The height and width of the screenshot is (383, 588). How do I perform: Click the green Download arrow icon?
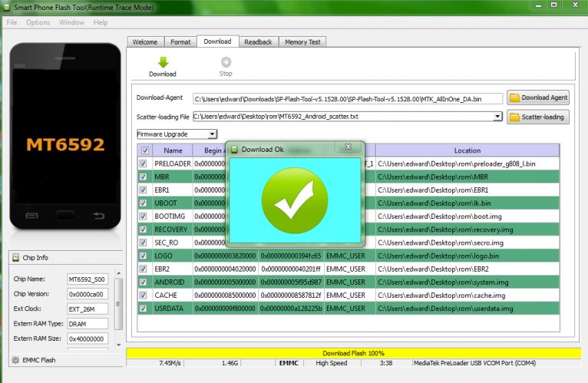(163, 62)
